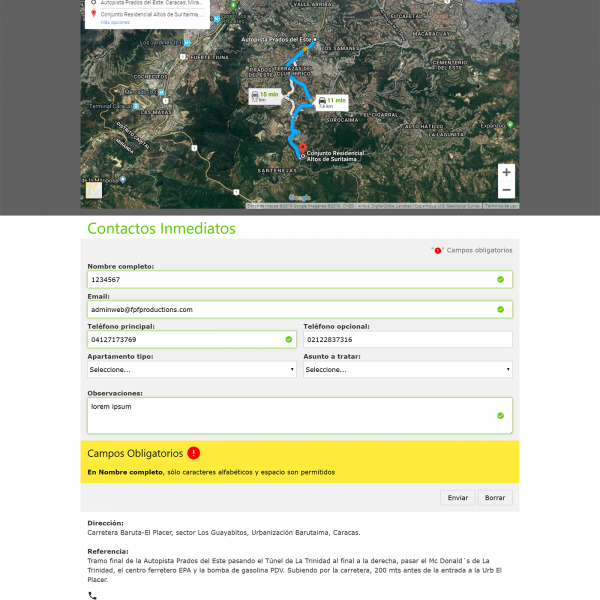The width and height of the screenshot is (600, 600).
Task: Focus the Teléfono opcional field
Action: [x=408, y=339]
